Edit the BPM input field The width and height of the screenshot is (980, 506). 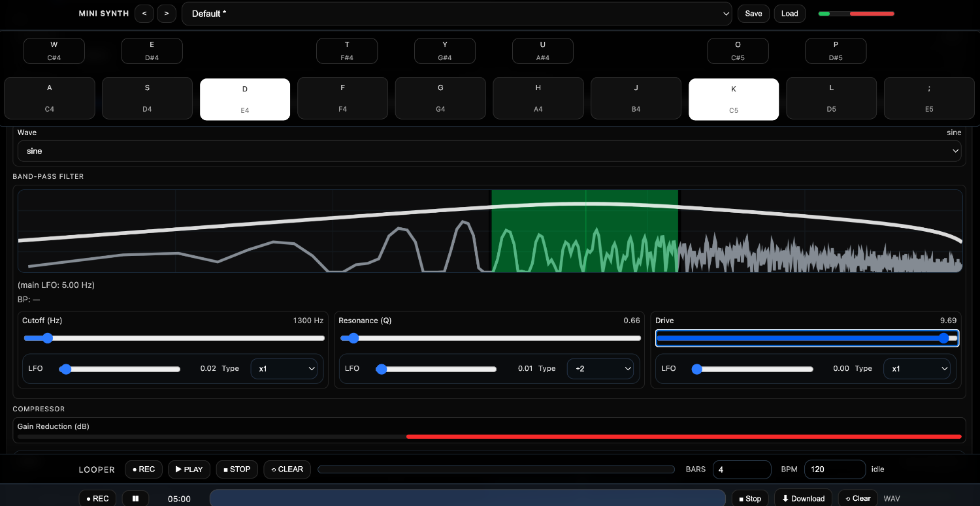coord(835,469)
